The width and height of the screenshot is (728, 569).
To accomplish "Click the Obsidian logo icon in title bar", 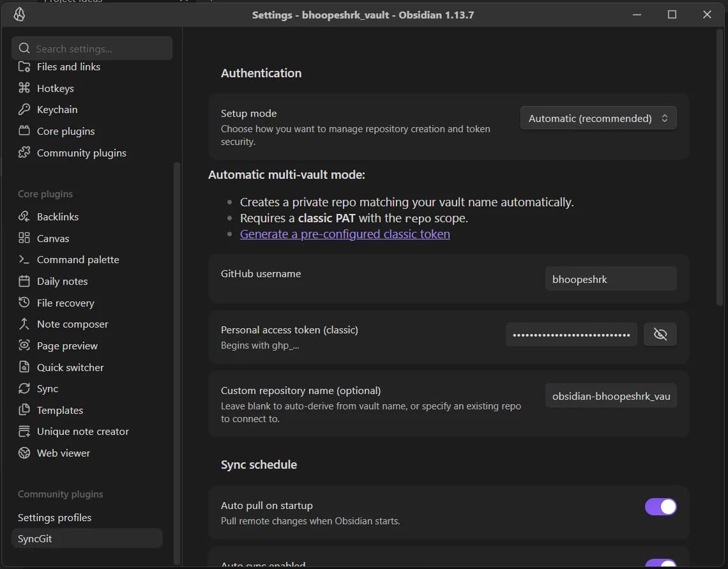I will [x=19, y=15].
